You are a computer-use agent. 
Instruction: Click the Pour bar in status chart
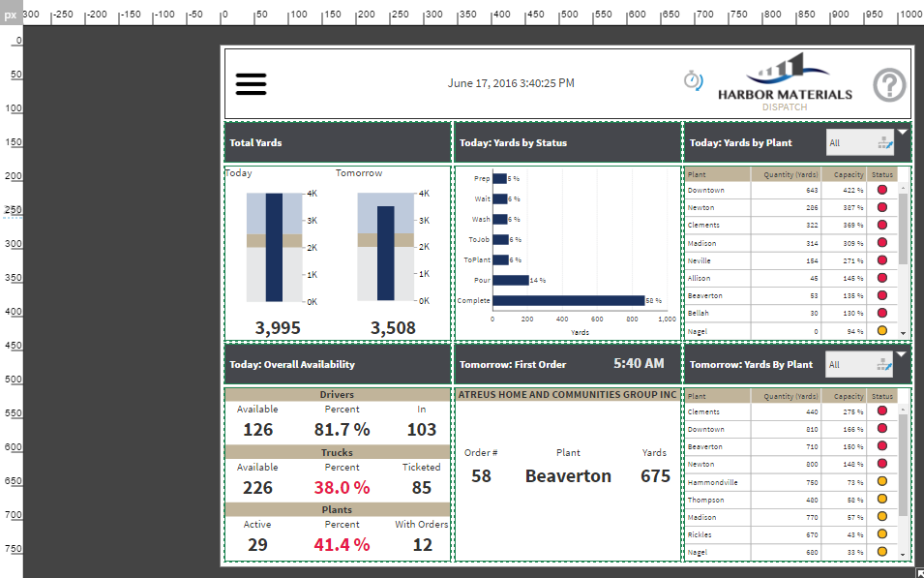(x=511, y=280)
